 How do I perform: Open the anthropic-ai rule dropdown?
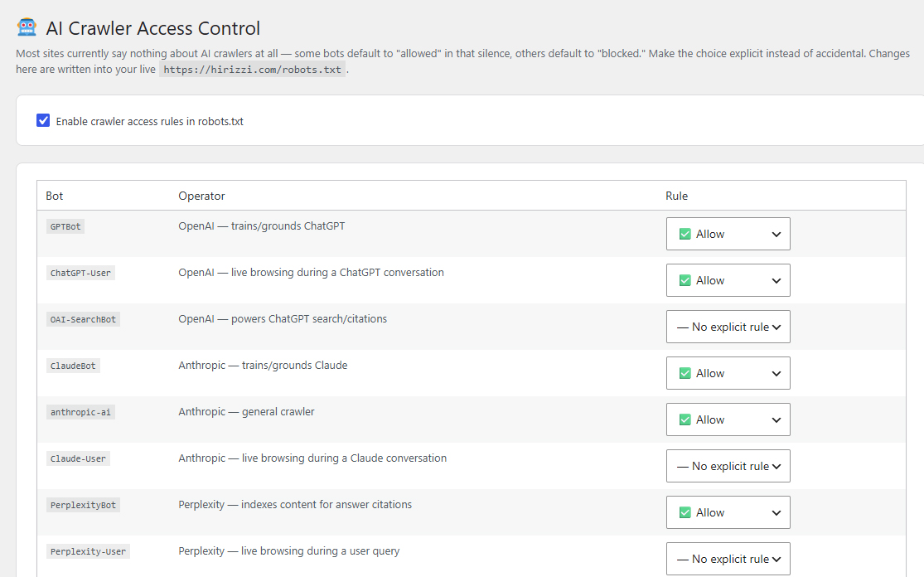click(x=728, y=419)
